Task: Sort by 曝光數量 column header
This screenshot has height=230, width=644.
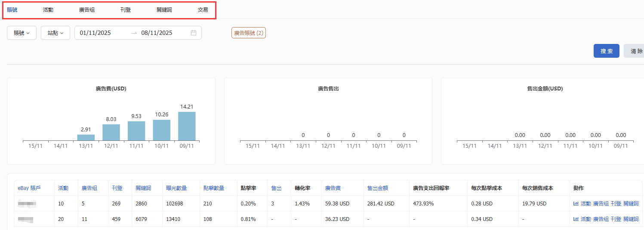Action: click(176, 188)
